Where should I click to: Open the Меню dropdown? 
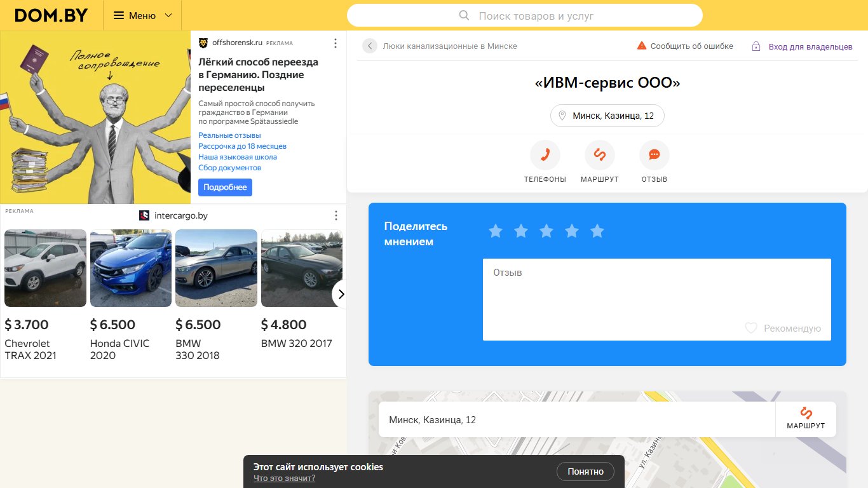click(142, 15)
